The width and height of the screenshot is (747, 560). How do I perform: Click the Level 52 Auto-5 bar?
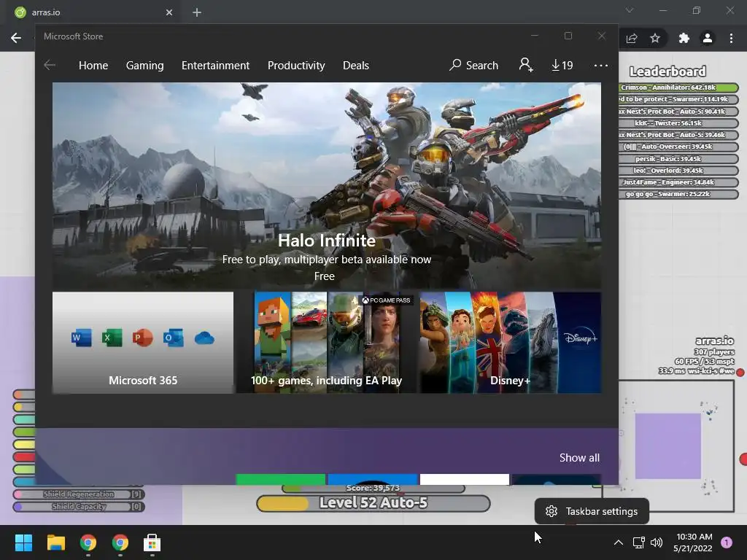pos(373,503)
